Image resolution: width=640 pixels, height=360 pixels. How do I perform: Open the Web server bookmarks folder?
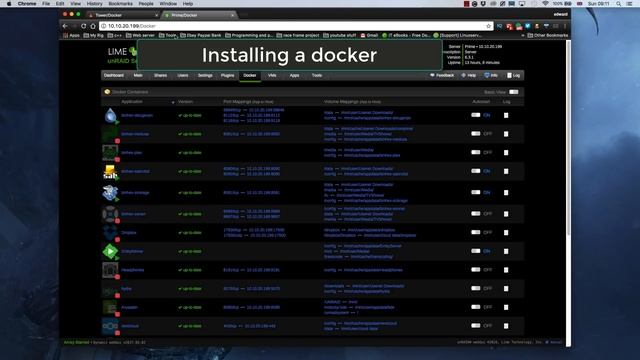[140, 36]
